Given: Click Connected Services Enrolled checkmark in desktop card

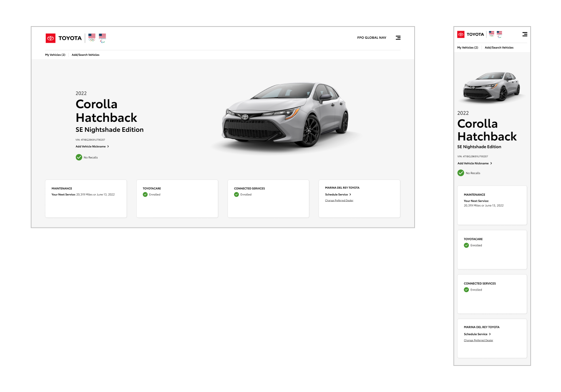Looking at the screenshot, I should tap(236, 194).
